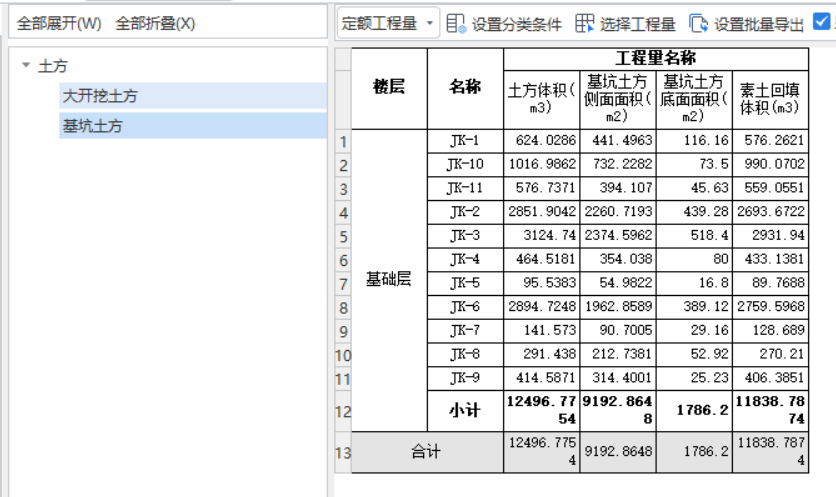Click the 小计 subtotal label cell
Screen dimensions: 836x497
[x=465, y=411]
